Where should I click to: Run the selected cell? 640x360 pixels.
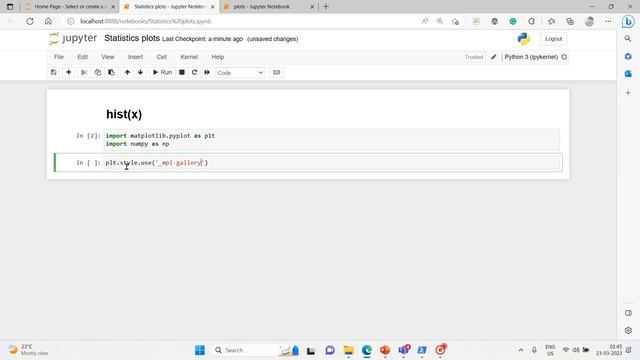coord(162,72)
